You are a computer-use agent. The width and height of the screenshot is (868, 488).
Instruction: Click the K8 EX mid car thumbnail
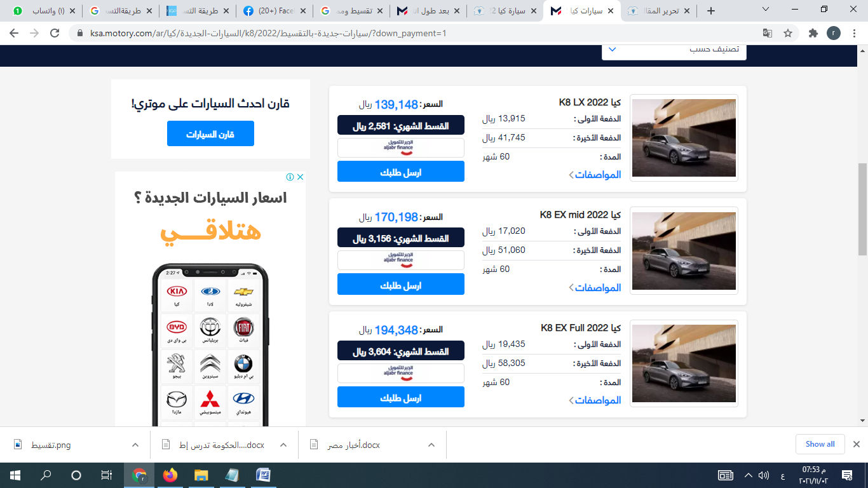coord(684,251)
